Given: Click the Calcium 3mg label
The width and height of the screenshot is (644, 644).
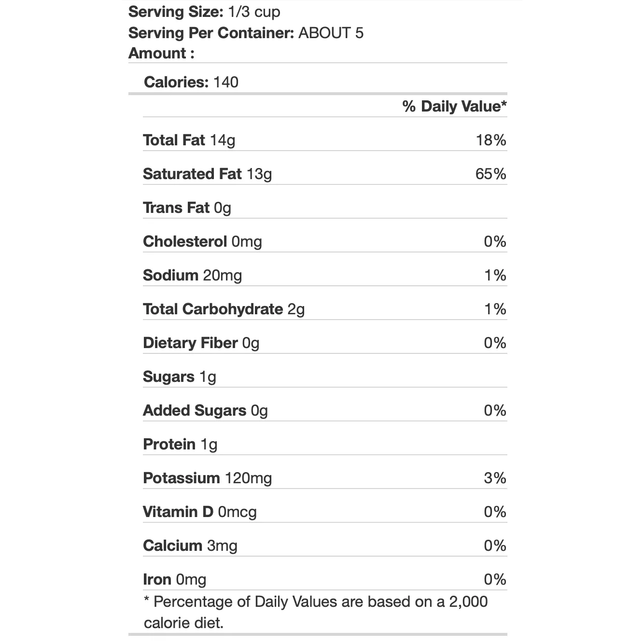Looking at the screenshot, I should 190,546.
